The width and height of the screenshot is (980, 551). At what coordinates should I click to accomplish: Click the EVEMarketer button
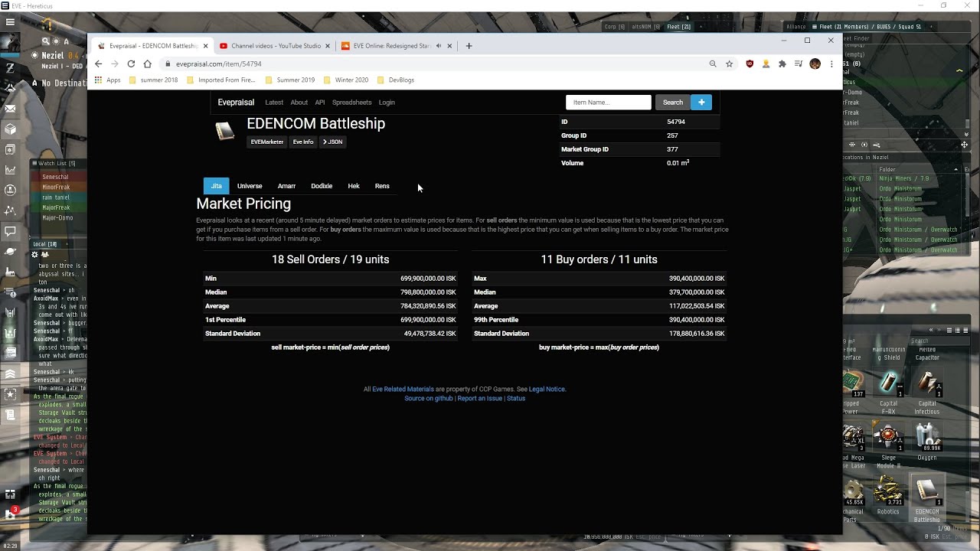[x=267, y=142]
